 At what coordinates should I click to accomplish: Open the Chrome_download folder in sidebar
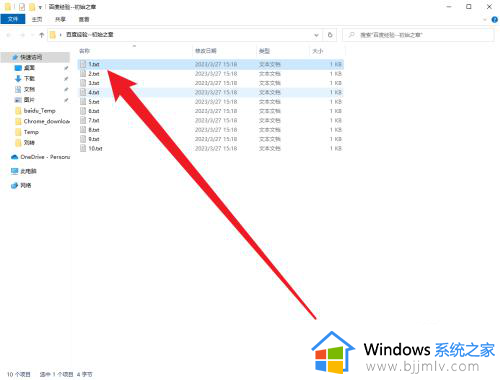[x=47, y=121]
